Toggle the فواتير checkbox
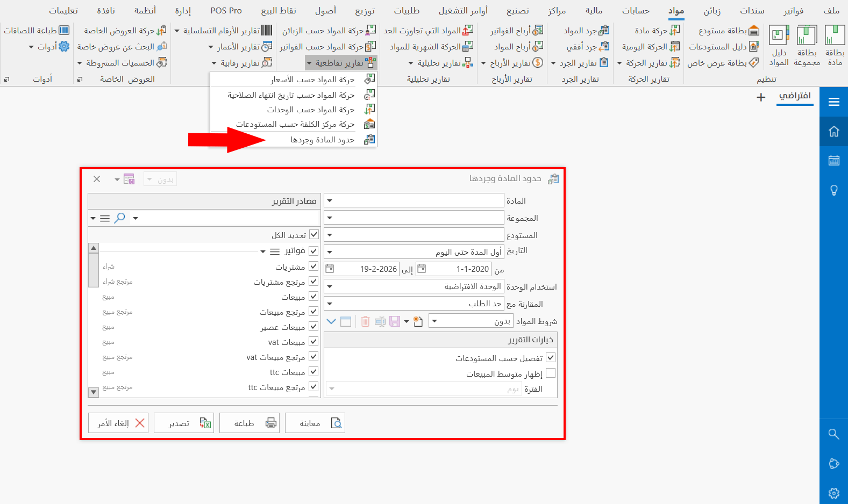 [314, 251]
